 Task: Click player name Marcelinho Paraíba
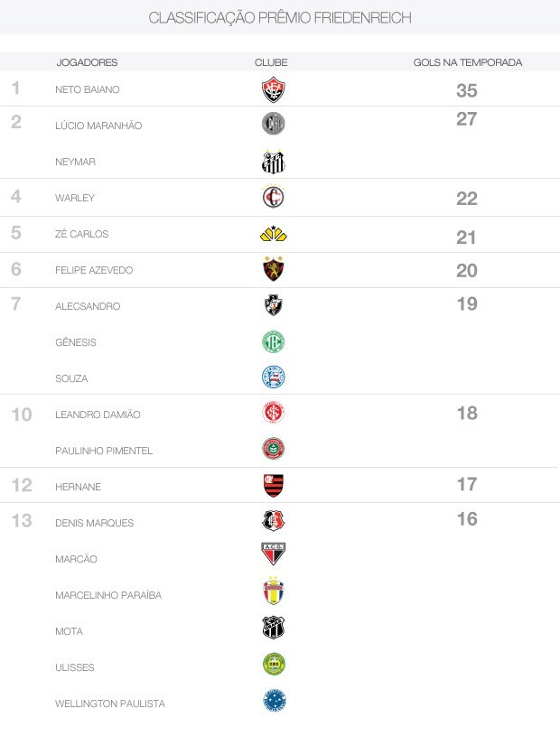[107, 595]
